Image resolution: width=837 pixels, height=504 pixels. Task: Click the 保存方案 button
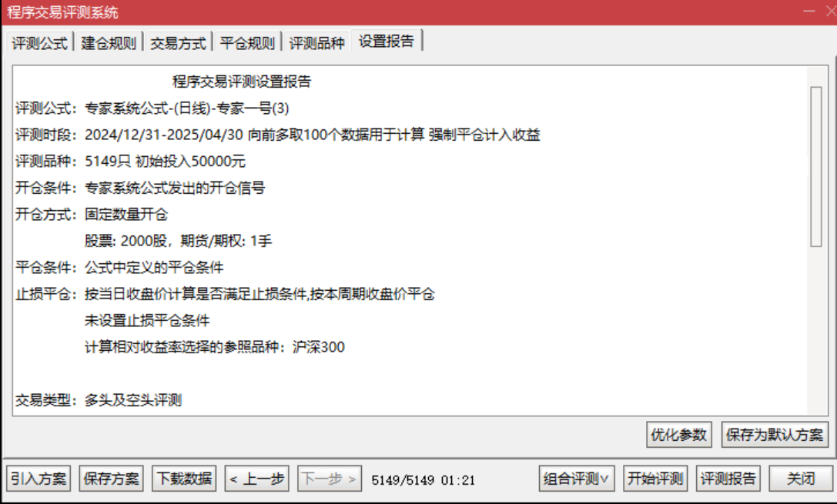(111, 479)
